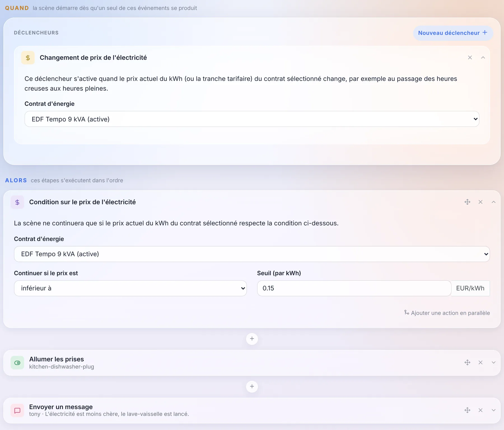Click the green plug icon for Allumer les prises
The height and width of the screenshot is (430, 504).
pos(17,363)
